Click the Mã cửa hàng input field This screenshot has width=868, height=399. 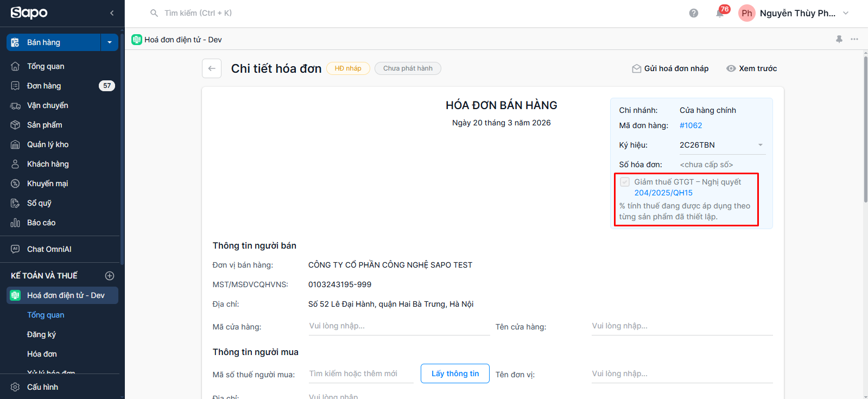(x=399, y=326)
